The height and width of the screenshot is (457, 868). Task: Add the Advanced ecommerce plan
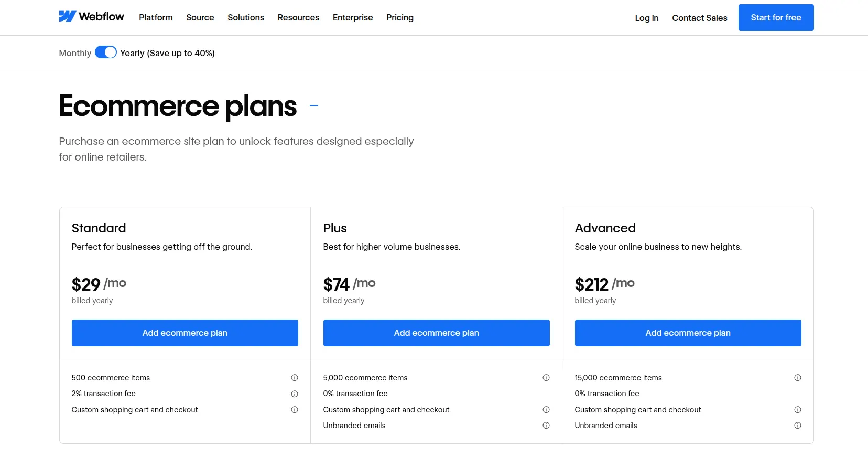coord(688,333)
